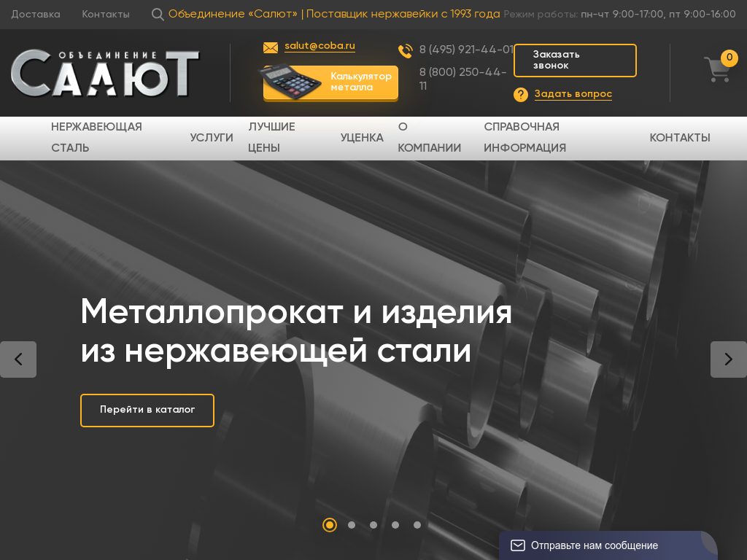Open the О компании menu item

click(429, 137)
